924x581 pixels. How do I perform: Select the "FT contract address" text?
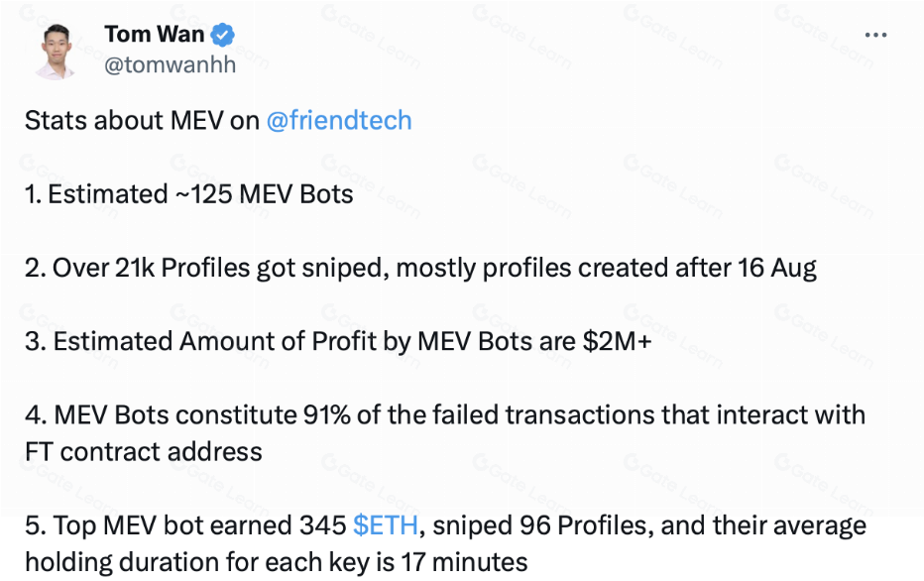[x=144, y=452]
